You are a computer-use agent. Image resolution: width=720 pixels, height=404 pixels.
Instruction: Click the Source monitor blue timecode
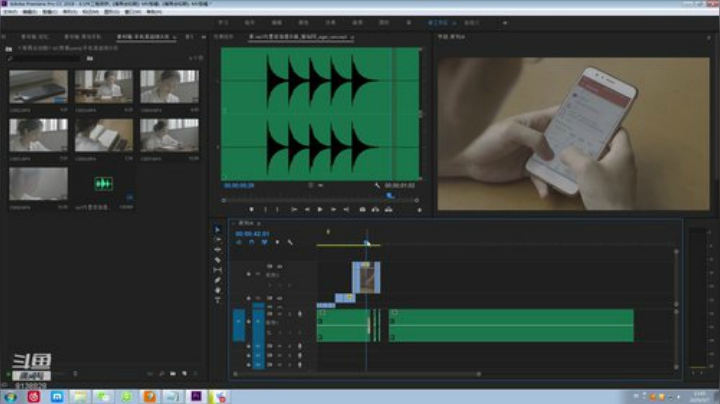click(239, 185)
